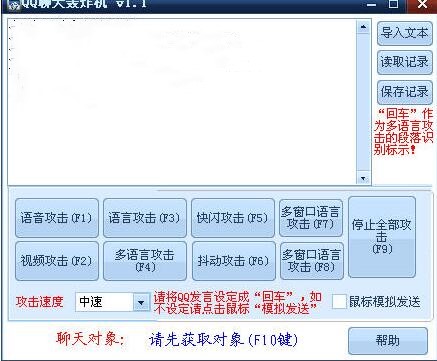The height and width of the screenshot is (361, 437).
Task: Click the 攻击速度 label
Action: pos(40,302)
